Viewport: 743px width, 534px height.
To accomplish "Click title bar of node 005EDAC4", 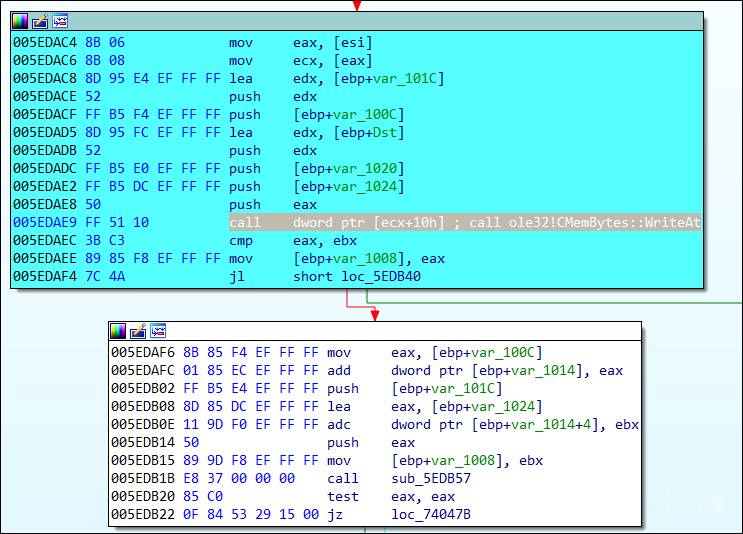I will (357, 21).
